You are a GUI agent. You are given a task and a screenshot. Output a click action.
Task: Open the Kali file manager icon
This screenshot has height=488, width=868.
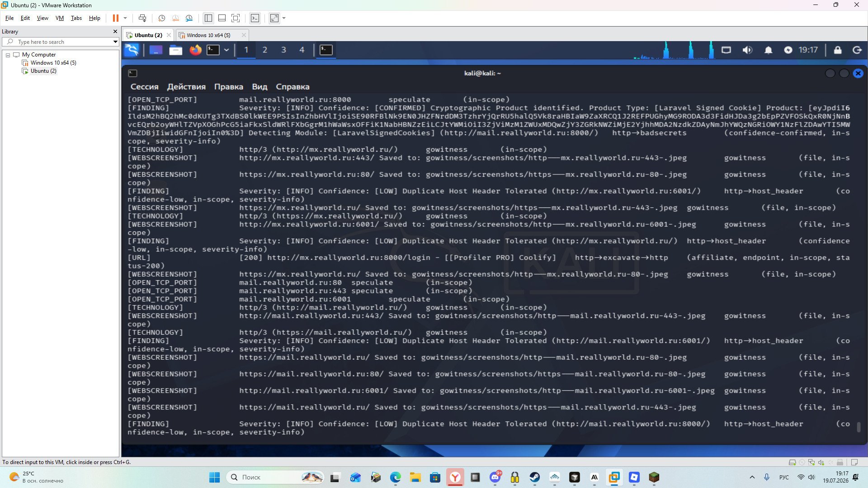(176, 50)
